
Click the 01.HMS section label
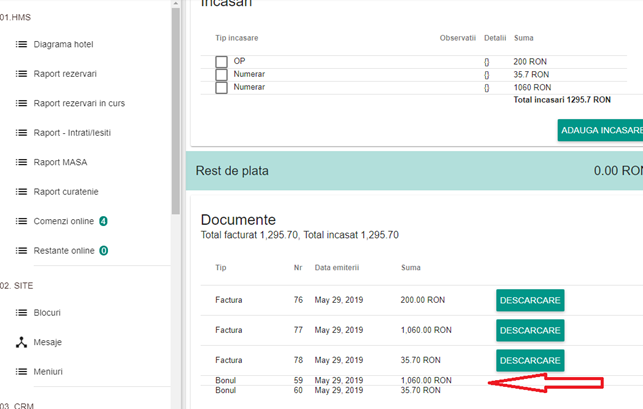pyautogui.click(x=15, y=17)
